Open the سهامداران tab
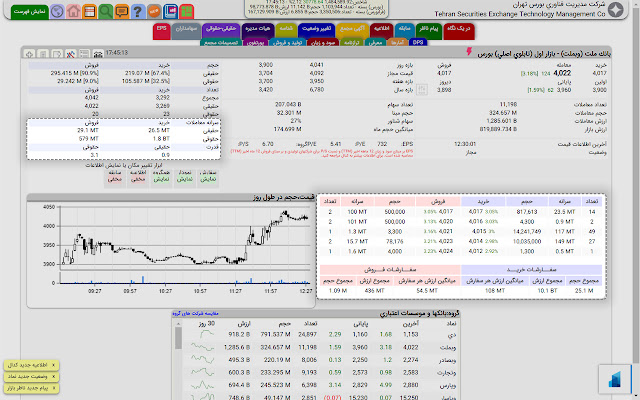 186,31
